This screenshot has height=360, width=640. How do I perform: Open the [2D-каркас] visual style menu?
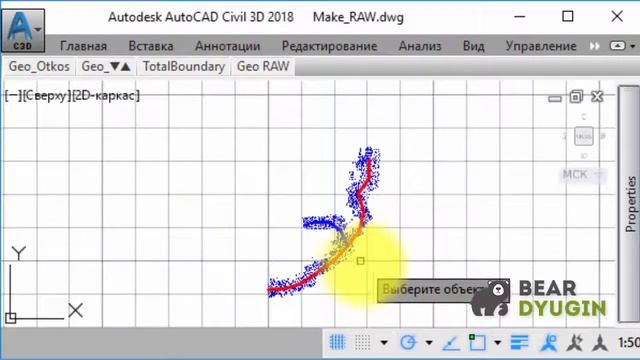click(106, 96)
